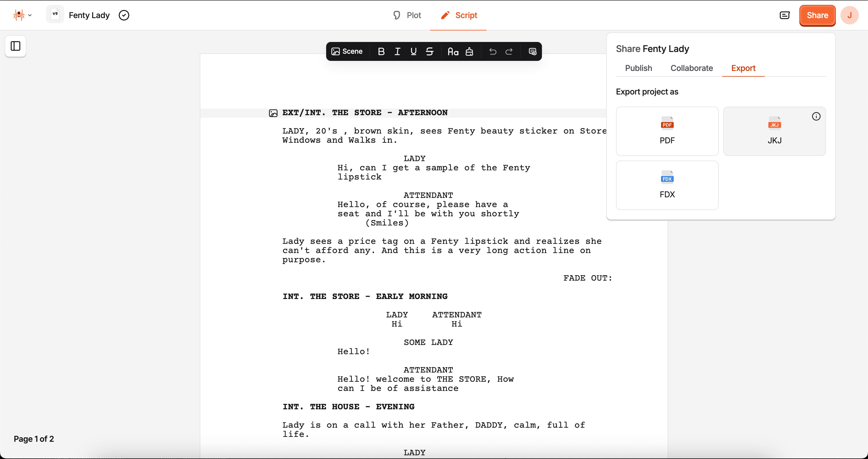Select the Export tab in share panel

tap(743, 68)
